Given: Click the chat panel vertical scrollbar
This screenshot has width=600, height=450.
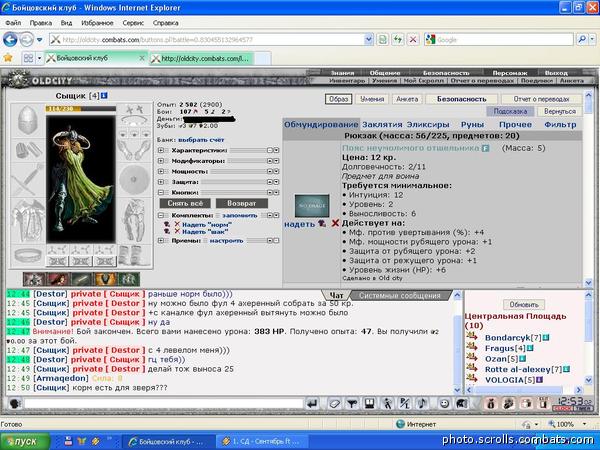Looking at the screenshot, I should click(457, 342).
